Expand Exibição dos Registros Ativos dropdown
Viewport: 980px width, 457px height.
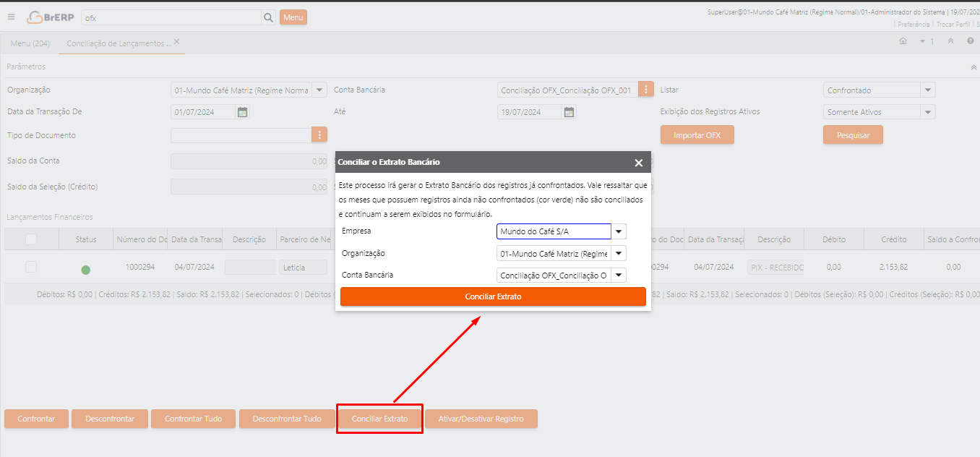pyautogui.click(x=927, y=112)
